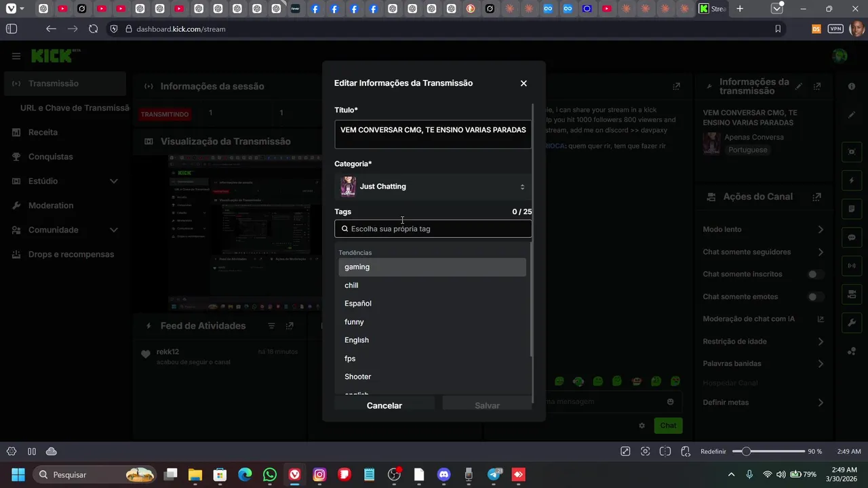Click the info icon in right rail
The height and width of the screenshot is (488, 868).
pyautogui.click(x=852, y=87)
